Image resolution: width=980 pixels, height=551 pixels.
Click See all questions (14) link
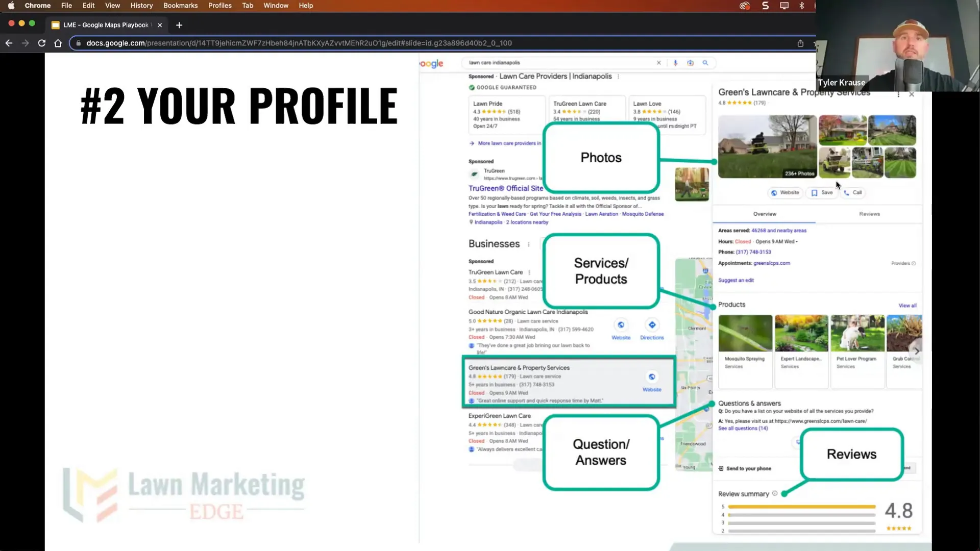tap(743, 429)
